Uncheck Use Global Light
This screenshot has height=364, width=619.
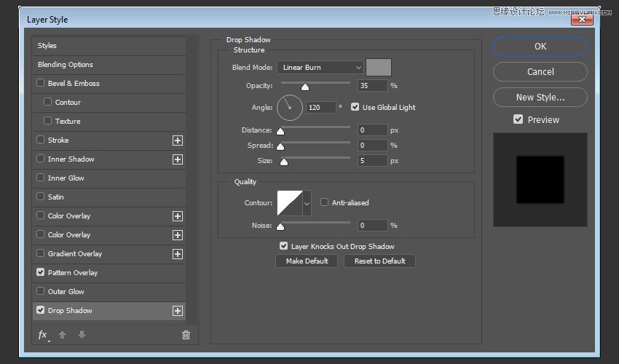(x=355, y=107)
